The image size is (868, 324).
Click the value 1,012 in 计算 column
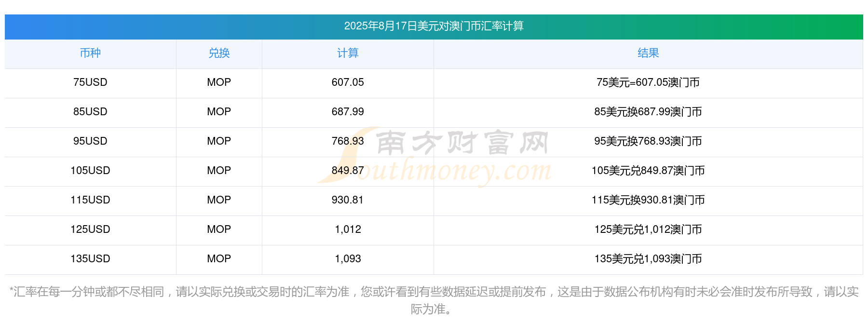348,229
